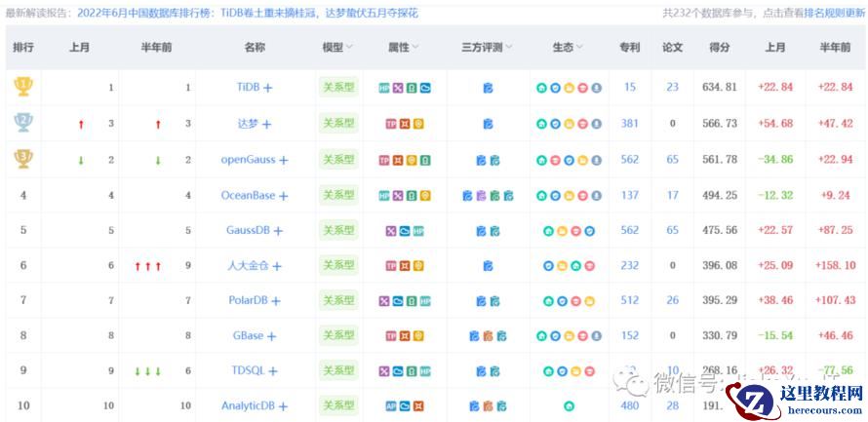Click the plus icon beside GaussDB
The width and height of the screenshot is (868, 422).
click(x=279, y=231)
